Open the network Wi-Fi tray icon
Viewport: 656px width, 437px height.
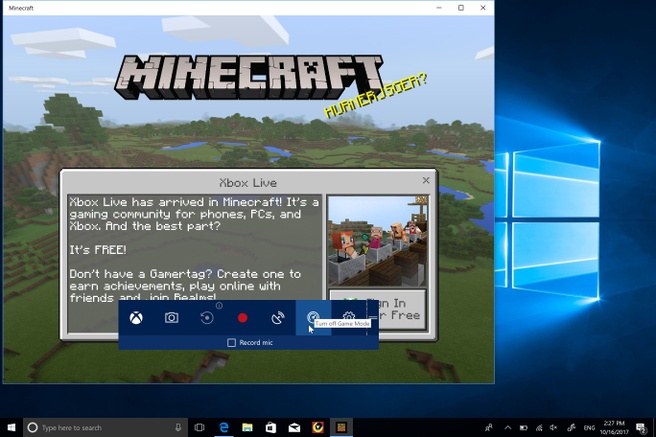pyautogui.click(x=539, y=427)
